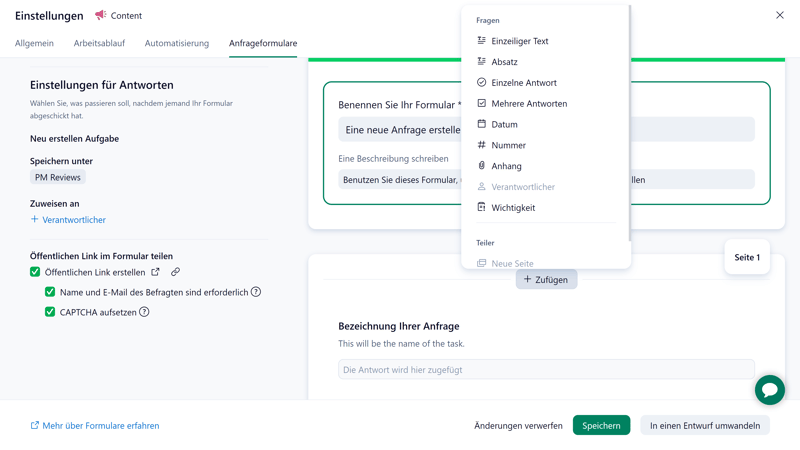
Task: Click the Wichtigkeit priority icon
Action: [x=481, y=207]
